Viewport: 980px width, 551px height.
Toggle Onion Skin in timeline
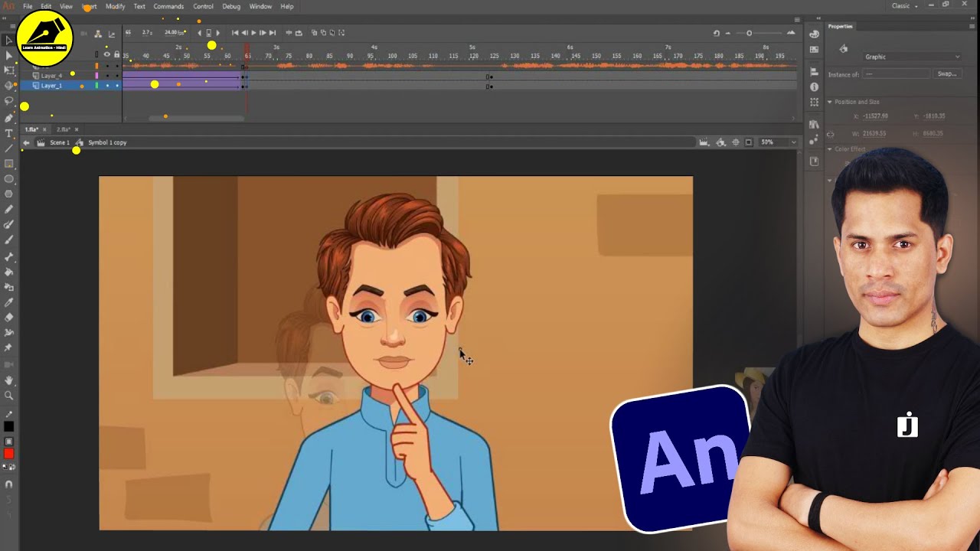point(314,33)
